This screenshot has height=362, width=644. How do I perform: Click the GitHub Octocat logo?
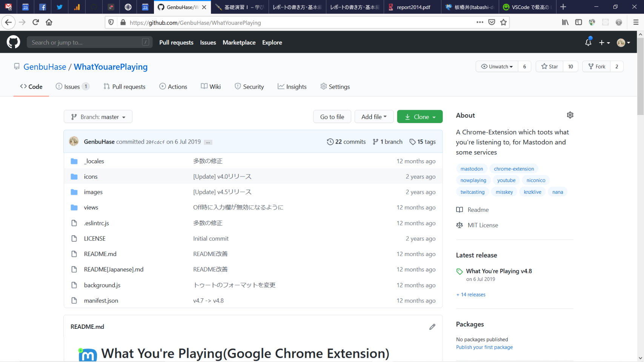[13, 42]
